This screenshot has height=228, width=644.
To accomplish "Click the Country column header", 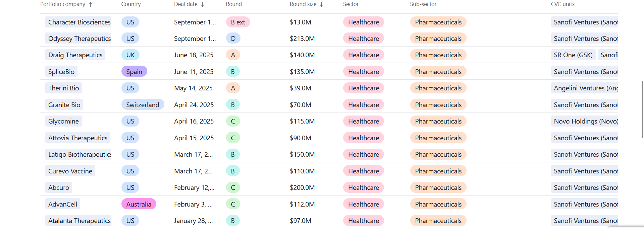I will 131,4.
